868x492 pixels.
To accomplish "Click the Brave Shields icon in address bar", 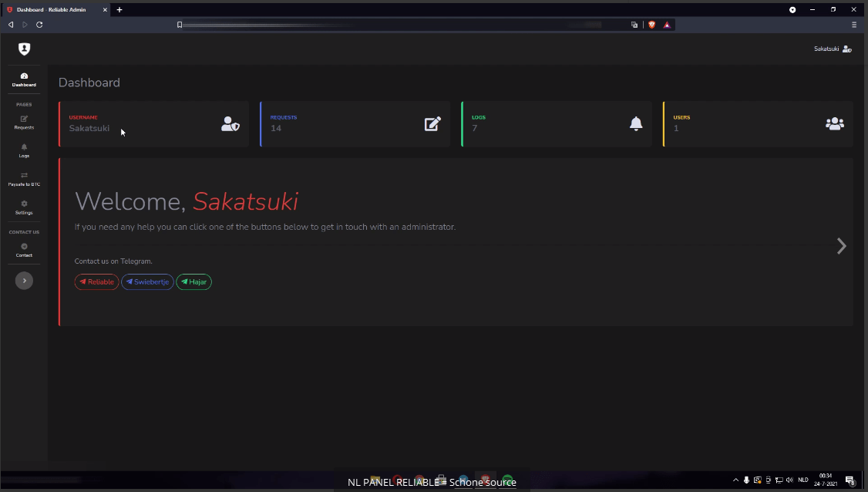I will [651, 25].
